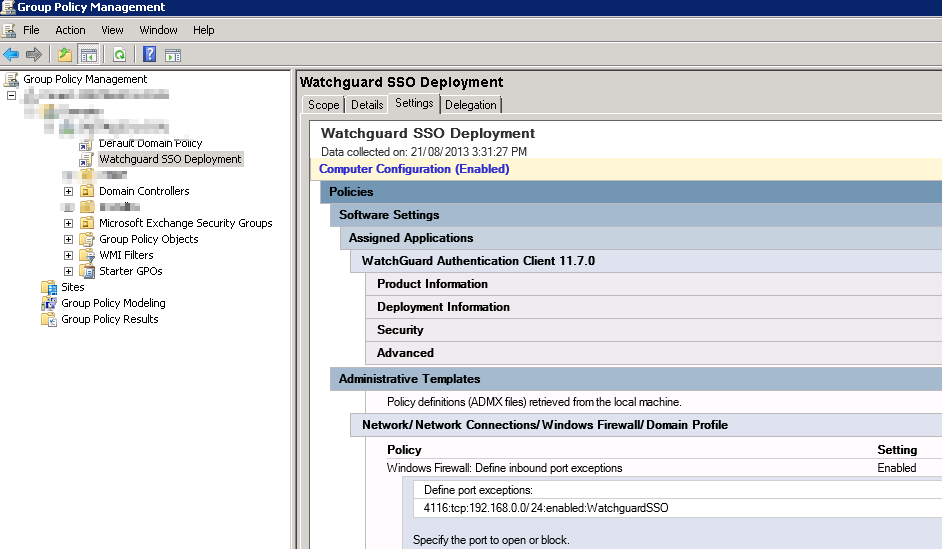Click the Group Policy Management app icon in title bar
This screenshot has height=549, width=942.
[8, 7]
